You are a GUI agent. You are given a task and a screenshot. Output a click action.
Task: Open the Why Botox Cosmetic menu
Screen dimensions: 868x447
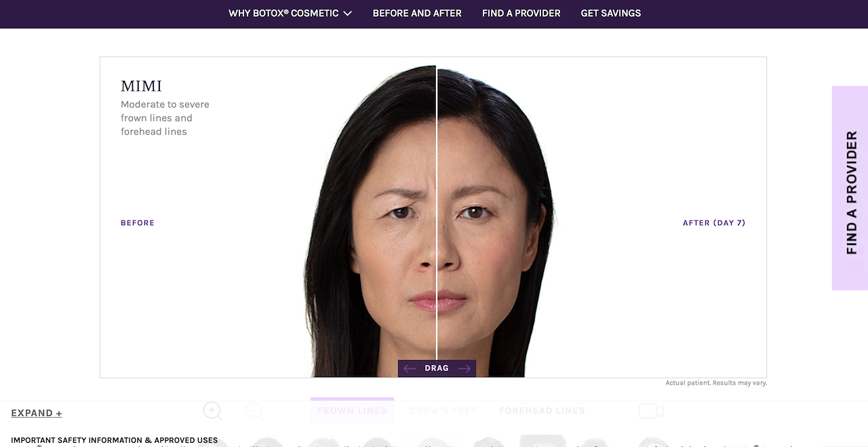[x=290, y=14]
